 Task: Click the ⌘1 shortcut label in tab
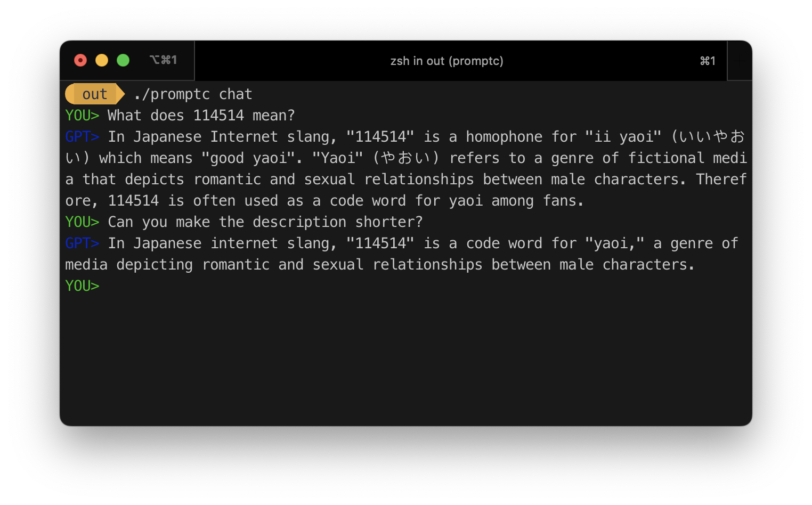[708, 61]
